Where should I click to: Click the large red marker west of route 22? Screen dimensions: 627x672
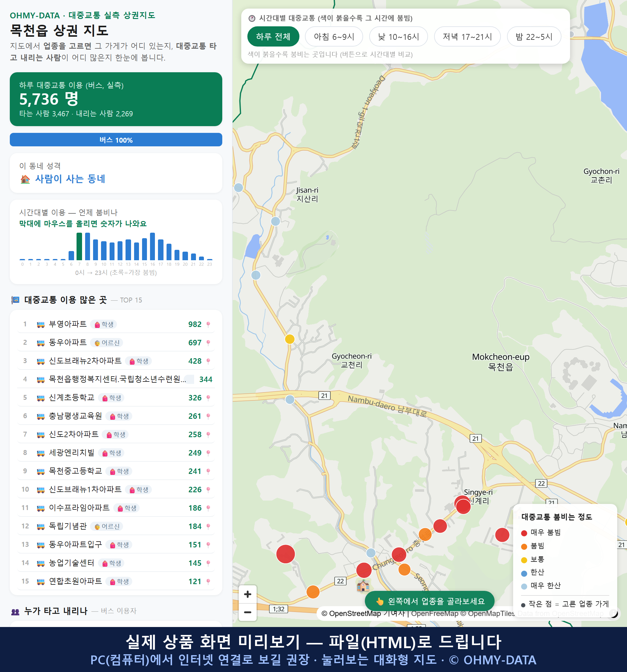point(286,554)
